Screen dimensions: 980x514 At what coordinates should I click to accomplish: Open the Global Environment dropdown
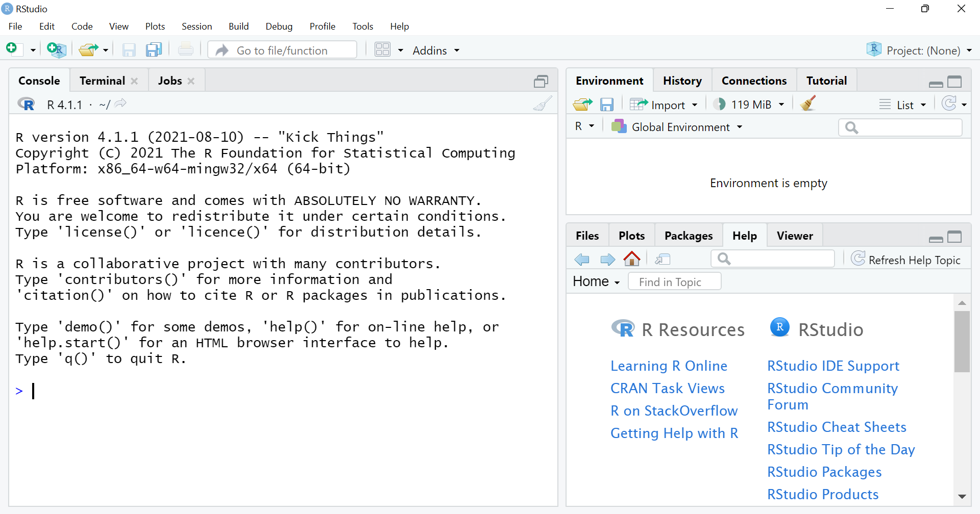[x=677, y=126]
